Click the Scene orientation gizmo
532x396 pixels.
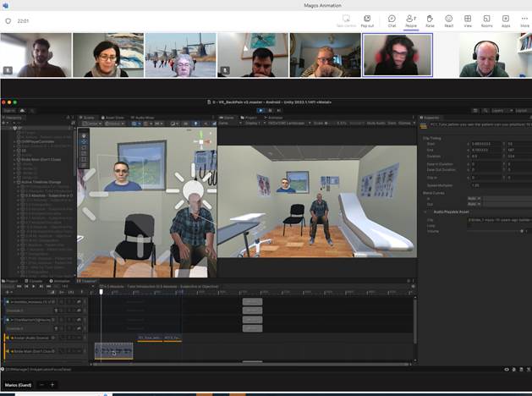[201, 141]
